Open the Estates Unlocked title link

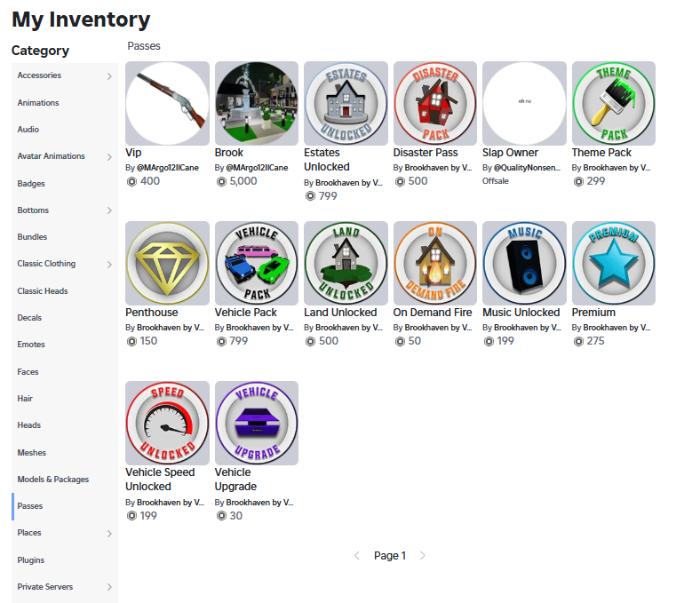point(327,160)
